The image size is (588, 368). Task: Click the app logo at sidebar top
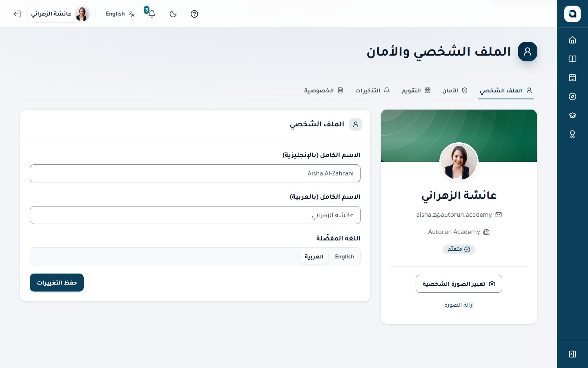tap(572, 14)
